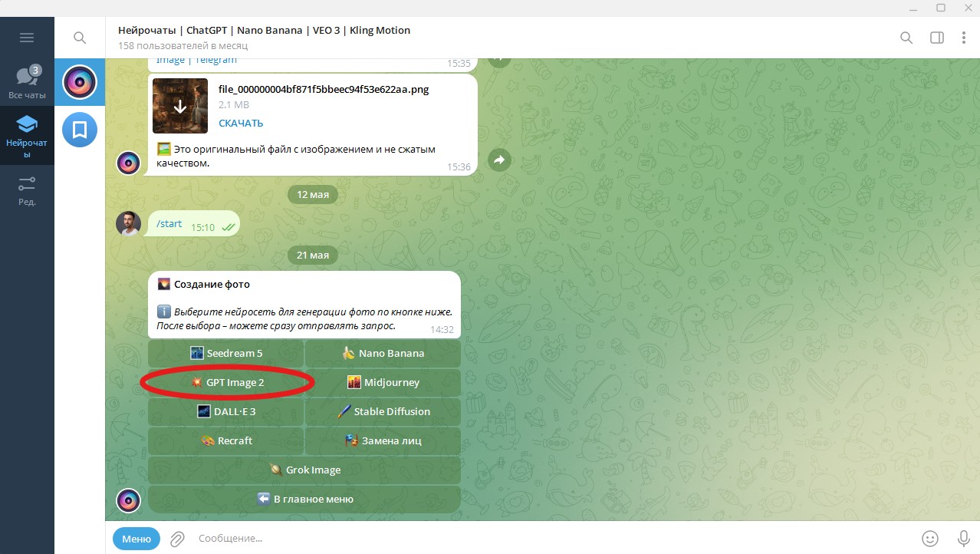Return via В главное меню button
Screen dimensions: 980x554
click(x=304, y=499)
